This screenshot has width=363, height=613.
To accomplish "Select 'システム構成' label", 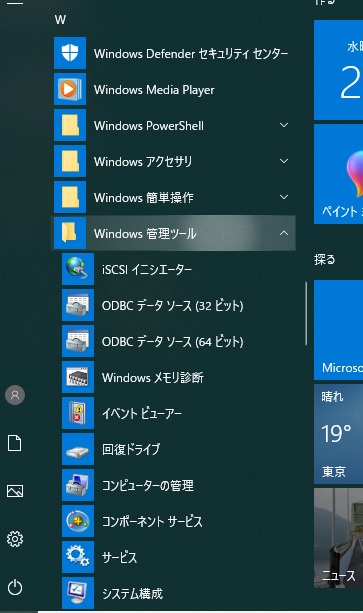I will point(132,593).
